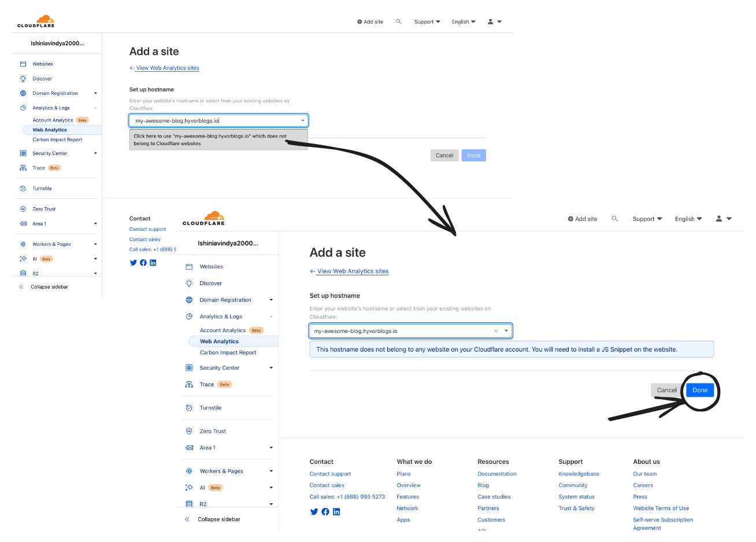This screenshot has width=756, height=542.
Task: Open the Documentation link under Resources
Action: [x=496, y=474]
